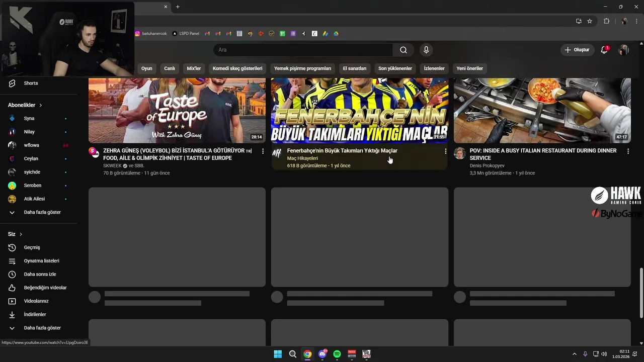Open Daha sonra izle list

coord(39,274)
